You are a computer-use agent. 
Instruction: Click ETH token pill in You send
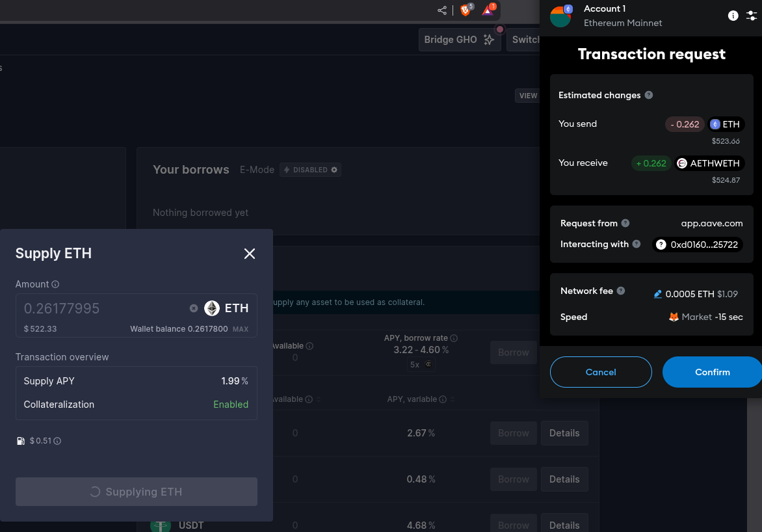pyautogui.click(x=726, y=124)
